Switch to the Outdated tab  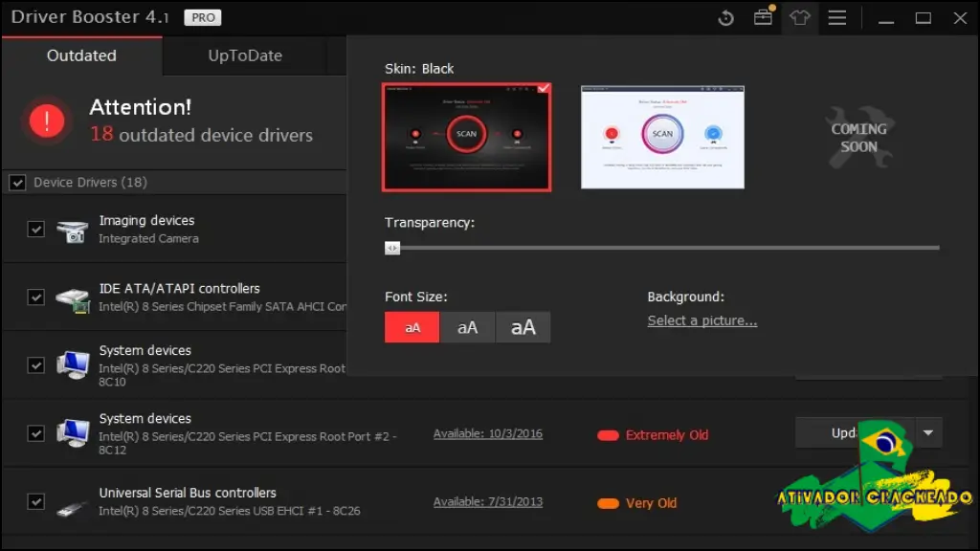82,55
